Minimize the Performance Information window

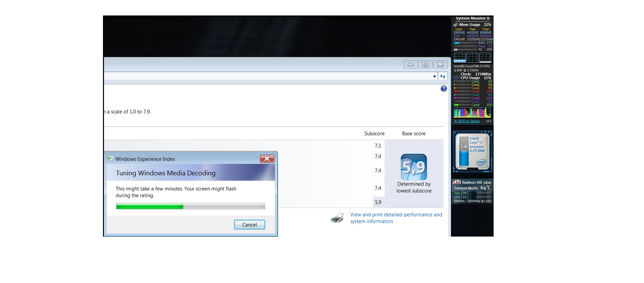pos(411,65)
